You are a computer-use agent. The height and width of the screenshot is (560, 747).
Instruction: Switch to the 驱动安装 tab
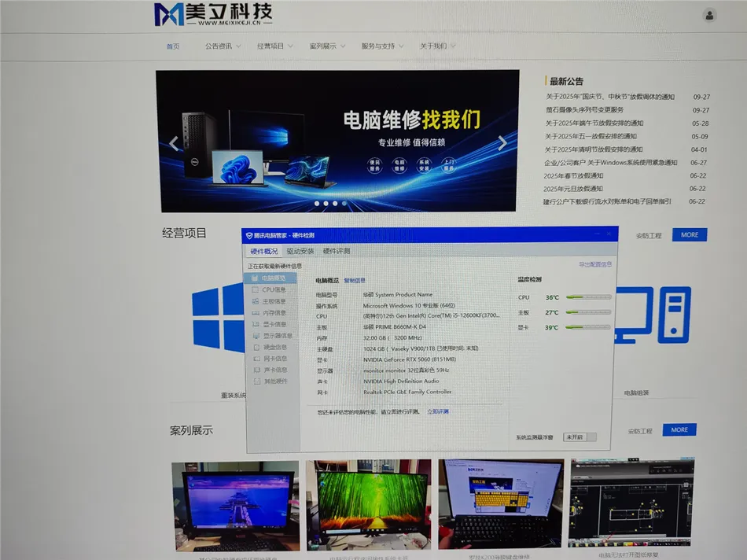click(300, 252)
